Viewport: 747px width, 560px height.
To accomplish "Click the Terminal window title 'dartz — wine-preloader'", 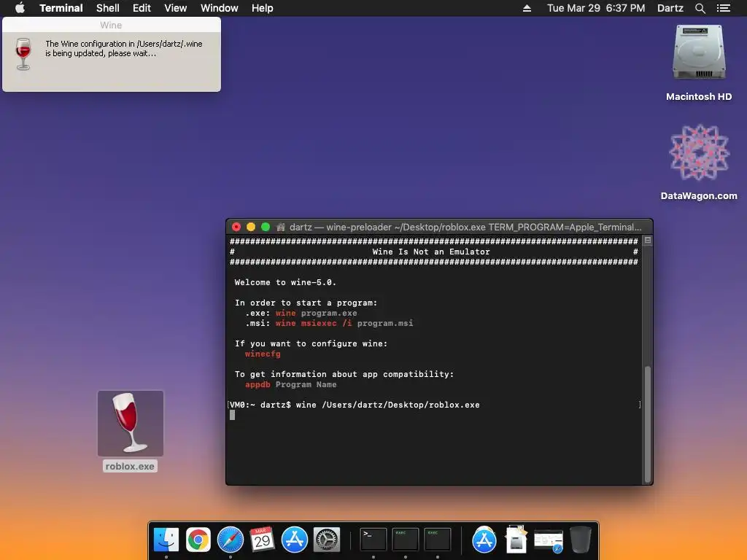I will pos(465,227).
